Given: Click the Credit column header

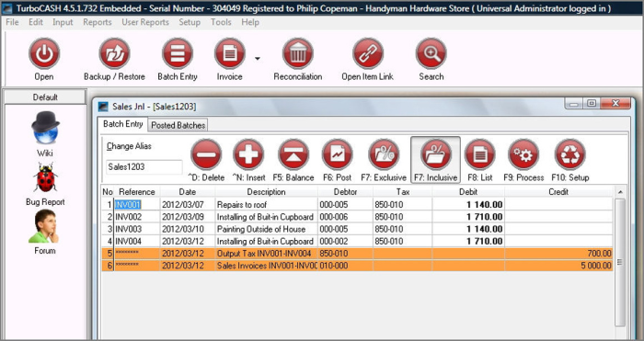Looking at the screenshot, I should pyautogui.click(x=558, y=191).
